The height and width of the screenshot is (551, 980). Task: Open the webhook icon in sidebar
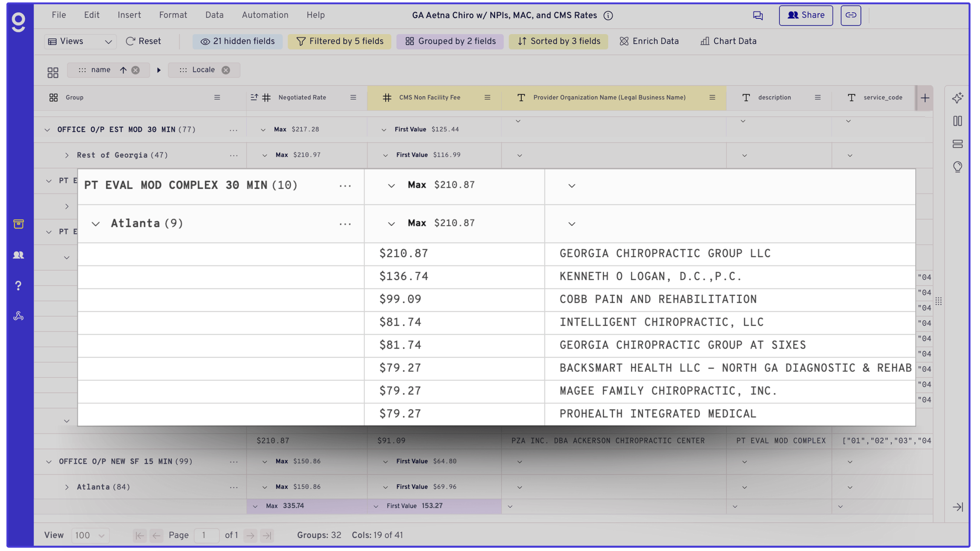[18, 316]
